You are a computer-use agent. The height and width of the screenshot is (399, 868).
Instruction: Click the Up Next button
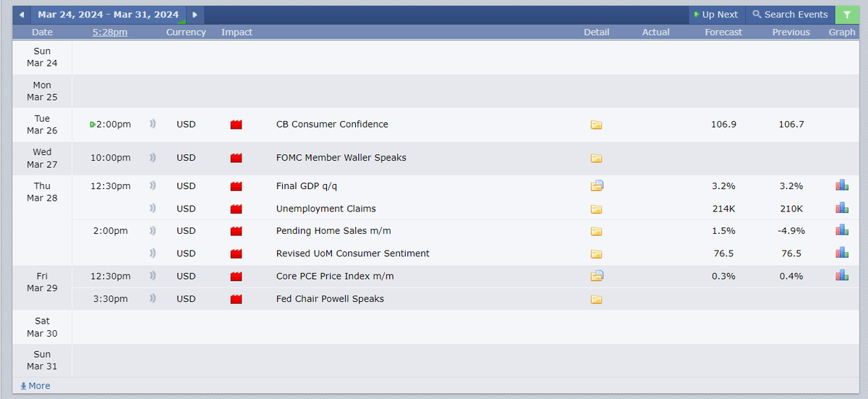pyautogui.click(x=715, y=14)
